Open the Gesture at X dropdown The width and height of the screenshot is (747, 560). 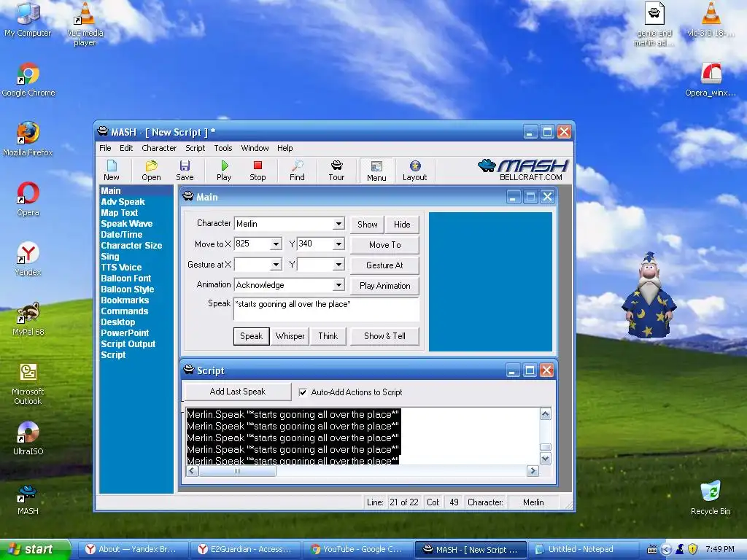276,265
